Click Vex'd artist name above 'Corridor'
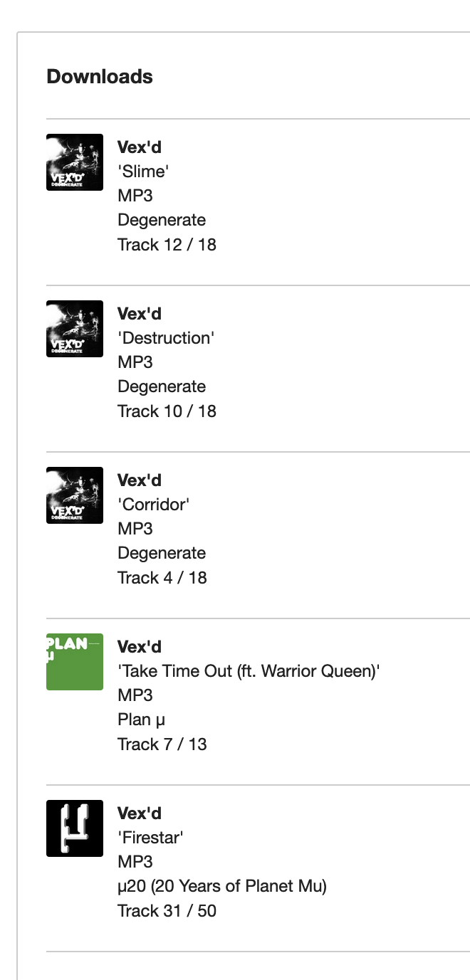 point(140,480)
